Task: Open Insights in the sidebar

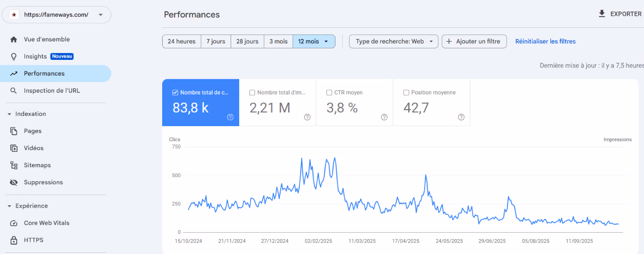Action: point(56,56)
